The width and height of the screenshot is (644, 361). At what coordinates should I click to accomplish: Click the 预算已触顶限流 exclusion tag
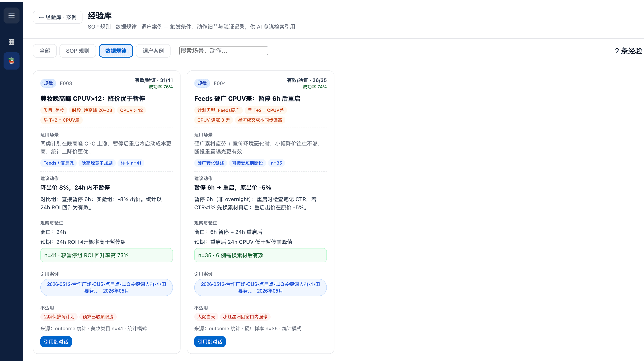coord(98,317)
